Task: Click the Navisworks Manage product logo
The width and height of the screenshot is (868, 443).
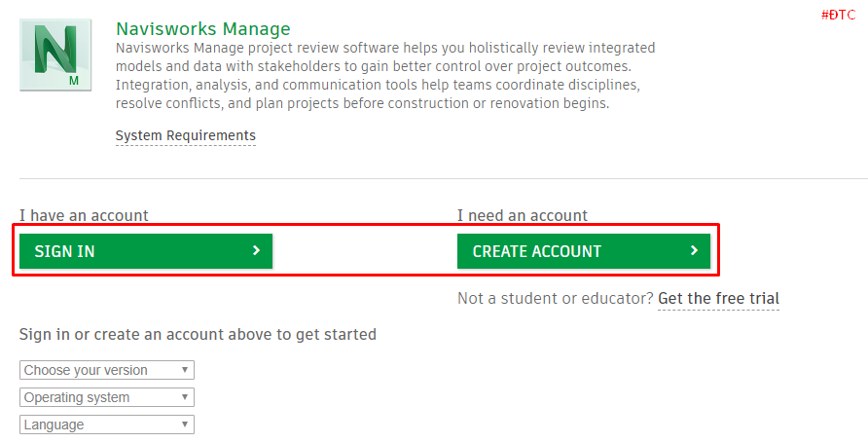Action: 55,56
